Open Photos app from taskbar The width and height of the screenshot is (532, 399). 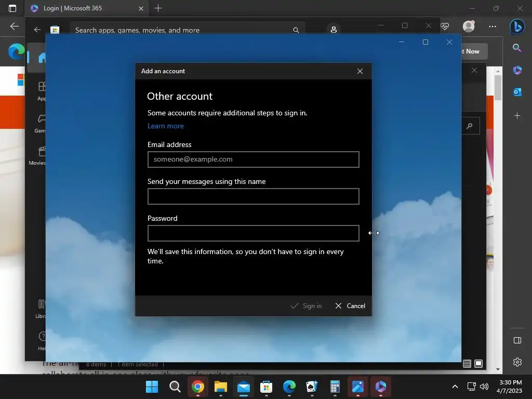(357, 387)
